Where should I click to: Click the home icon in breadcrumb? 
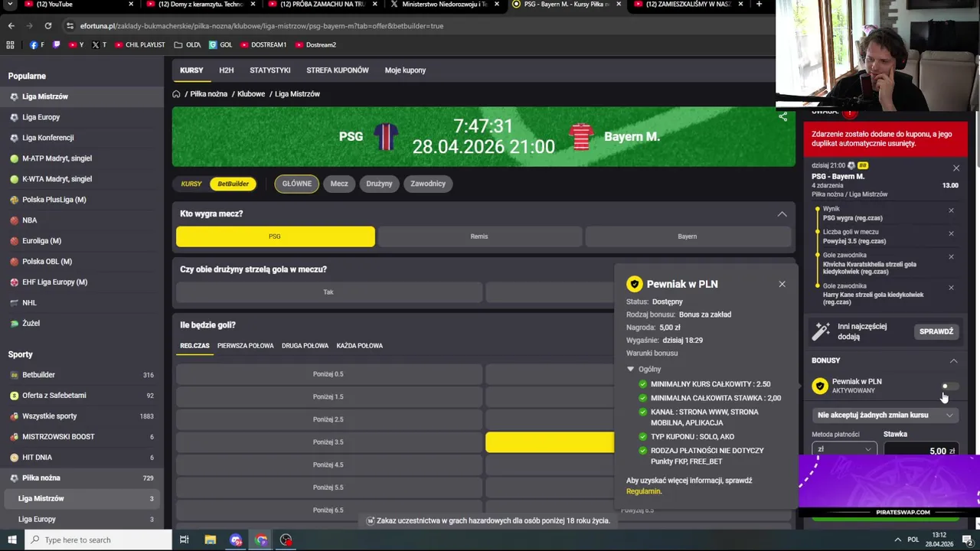click(x=176, y=93)
